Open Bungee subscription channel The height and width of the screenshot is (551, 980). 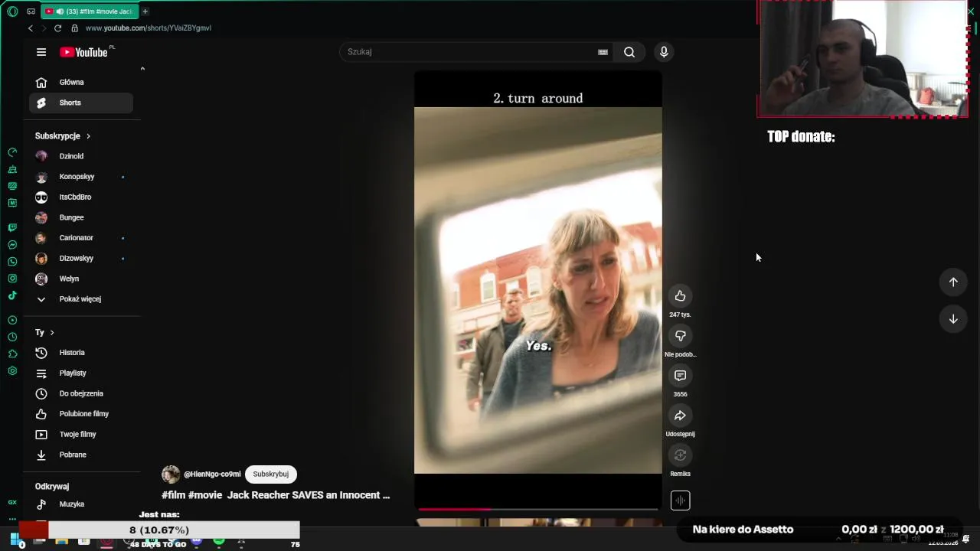[81, 217]
